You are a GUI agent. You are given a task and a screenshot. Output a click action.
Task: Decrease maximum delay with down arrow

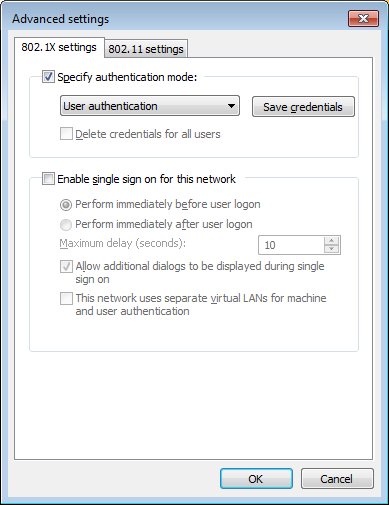pyautogui.click(x=331, y=249)
